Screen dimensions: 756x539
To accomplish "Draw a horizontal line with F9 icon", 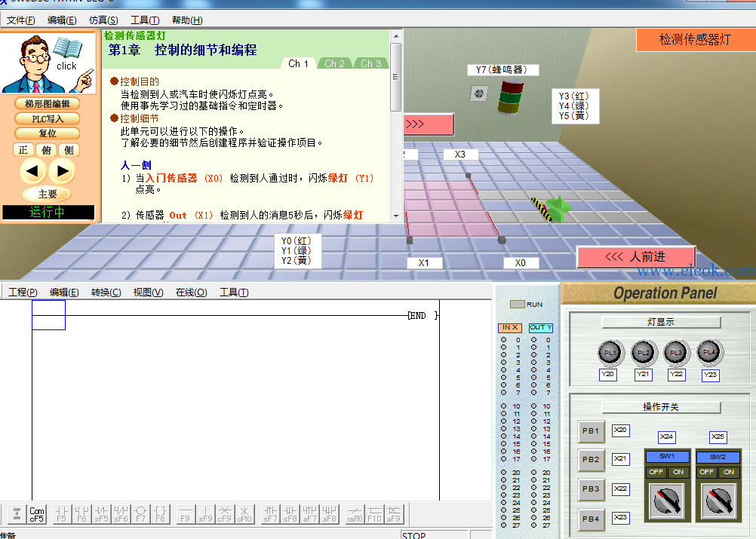I will [185, 514].
